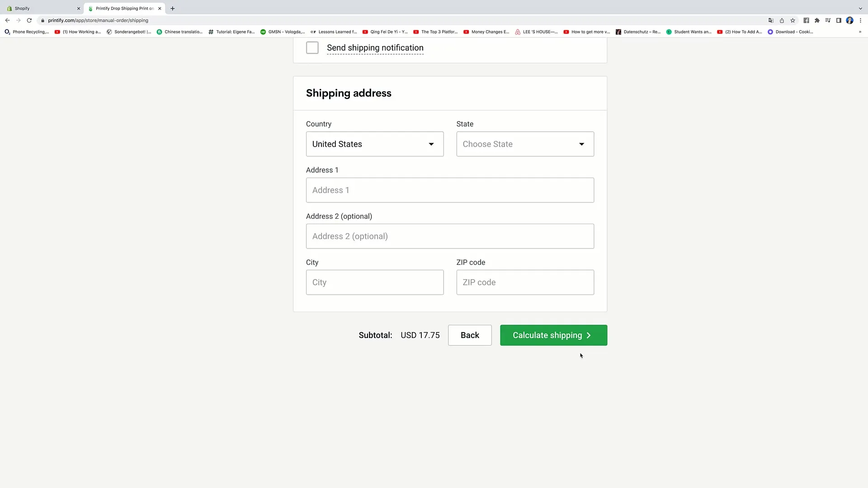868x488 pixels.
Task: Open the State Choose State dropdown
Action: [524, 144]
